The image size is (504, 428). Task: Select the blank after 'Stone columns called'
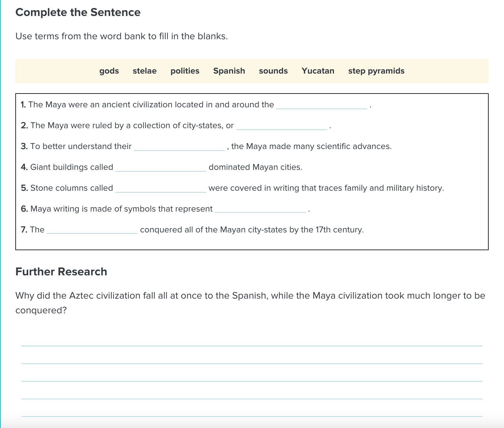pyautogui.click(x=161, y=188)
